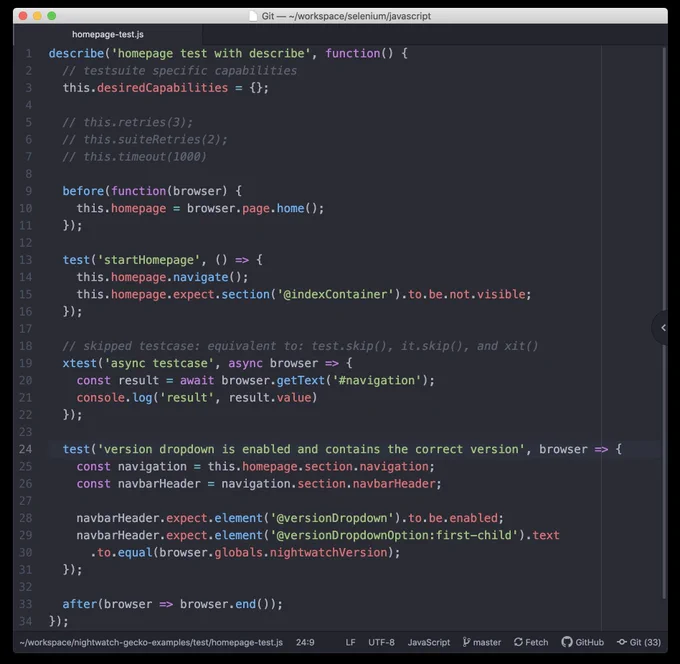The image size is (680, 664).
Task: Click the 'describe' keyword on line 1
Action: 76,53
